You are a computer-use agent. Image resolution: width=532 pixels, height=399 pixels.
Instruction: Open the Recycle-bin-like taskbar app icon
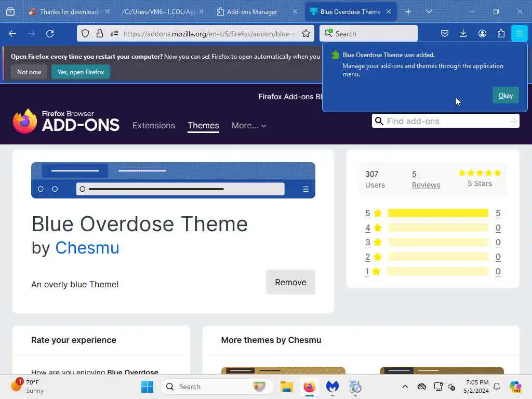coord(355,387)
